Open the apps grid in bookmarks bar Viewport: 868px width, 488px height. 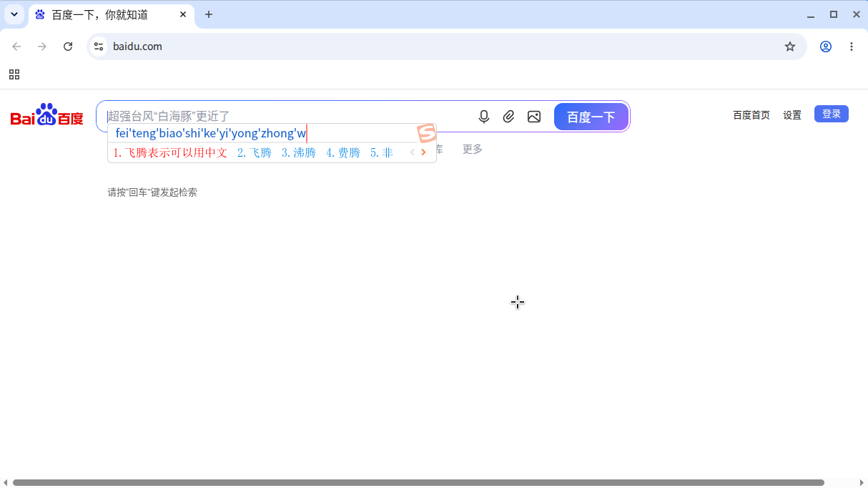coord(14,74)
